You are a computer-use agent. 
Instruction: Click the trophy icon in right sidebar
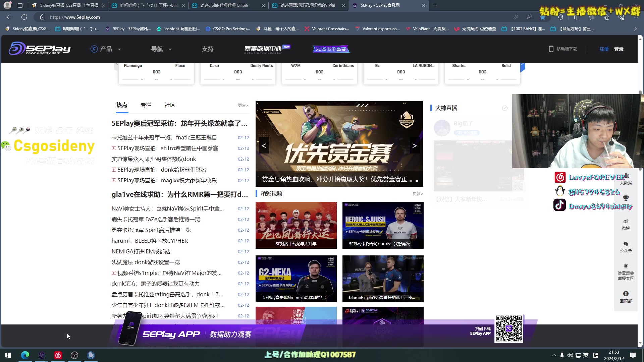point(626,198)
